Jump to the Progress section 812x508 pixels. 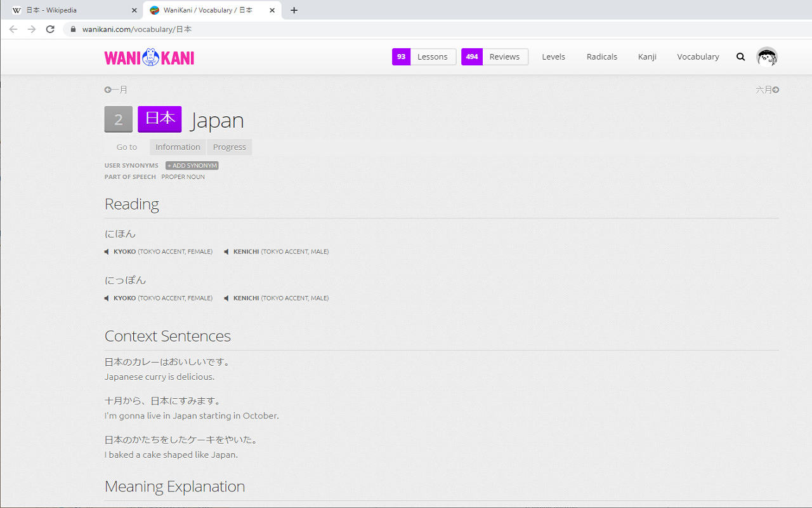pyautogui.click(x=230, y=147)
